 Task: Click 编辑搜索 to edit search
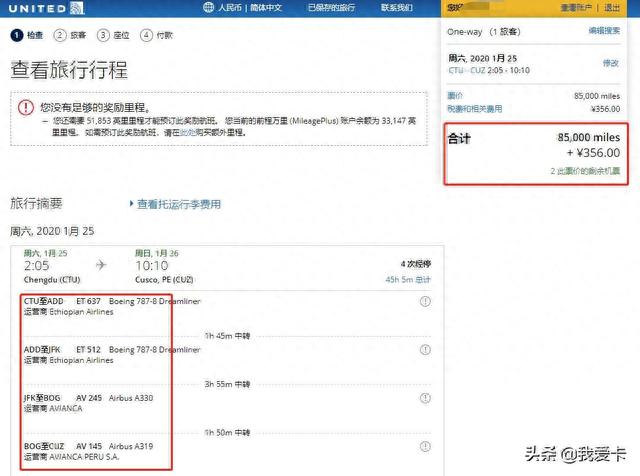(604, 31)
